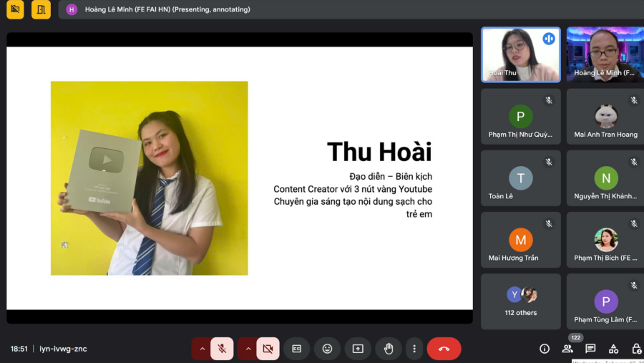The width and height of the screenshot is (644, 363).
Task: Open meeting details info icon
Action: [545, 349]
